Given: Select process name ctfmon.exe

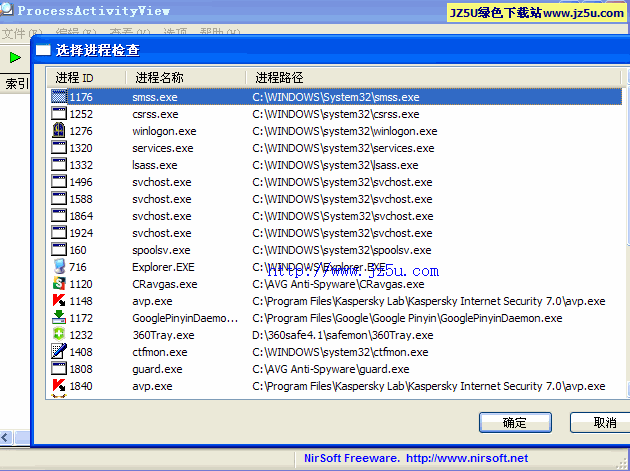Looking at the screenshot, I should pos(160,352).
